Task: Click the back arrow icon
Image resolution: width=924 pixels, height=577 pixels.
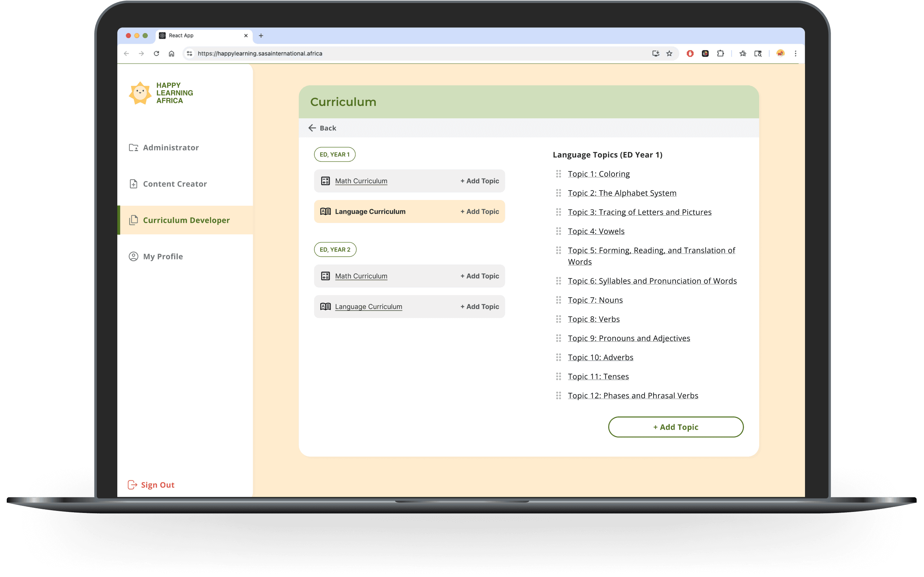Action: [x=312, y=128]
